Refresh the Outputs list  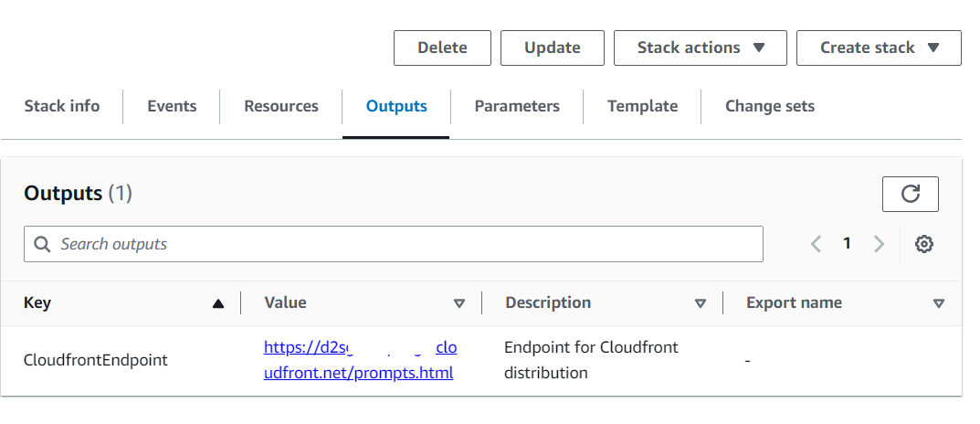910,194
